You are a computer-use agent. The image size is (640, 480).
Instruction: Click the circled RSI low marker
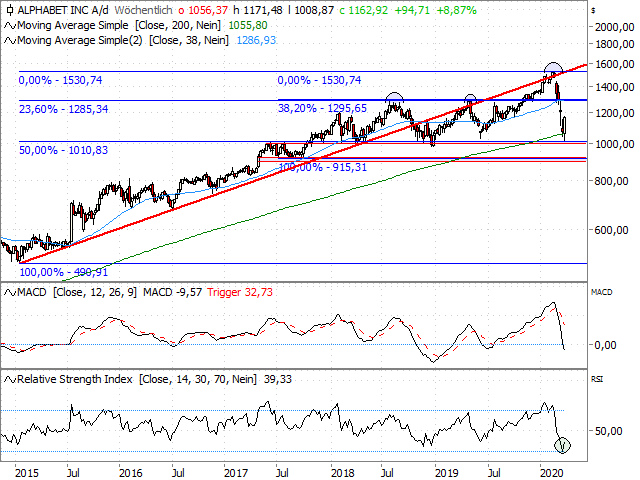click(x=562, y=445)
